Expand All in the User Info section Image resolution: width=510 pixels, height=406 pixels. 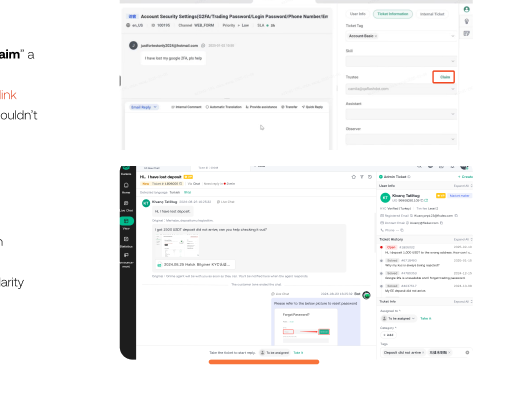pyautogui.click(x=463, y=186)
